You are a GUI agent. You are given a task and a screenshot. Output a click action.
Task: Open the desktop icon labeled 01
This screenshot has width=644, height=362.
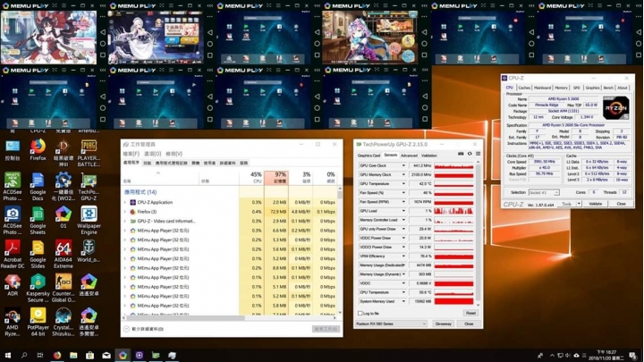tap(64, 217)
